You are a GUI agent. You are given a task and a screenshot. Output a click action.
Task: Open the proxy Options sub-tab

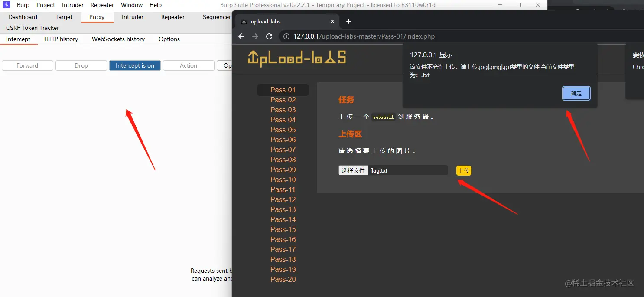coord(169,39)
